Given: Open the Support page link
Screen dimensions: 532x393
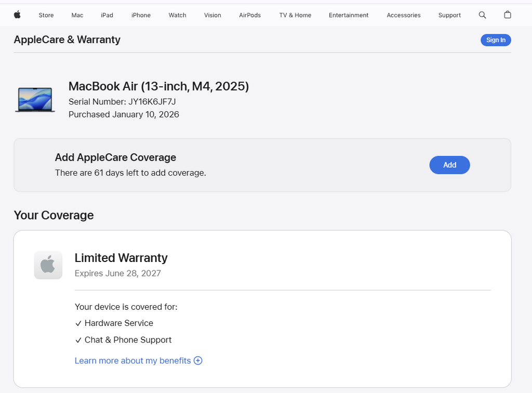Looking at the screenshot, I should pyautogui.click(x=449, y=15).
